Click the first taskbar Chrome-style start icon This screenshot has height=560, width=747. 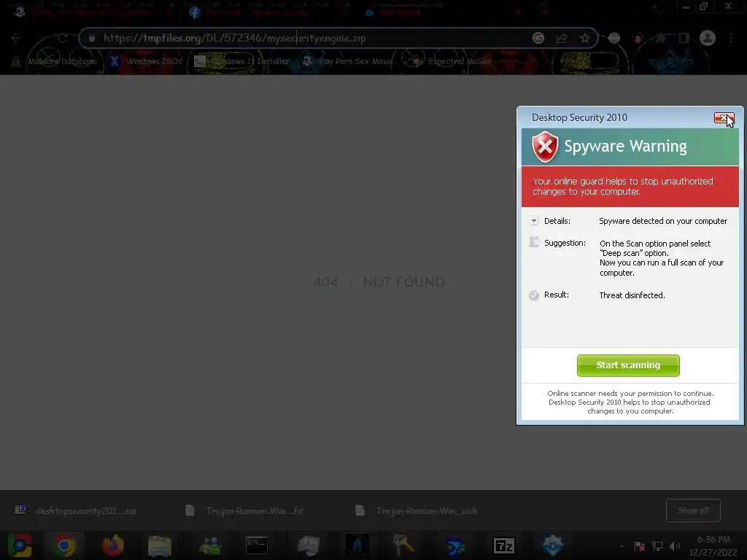[x=20, y=545]
